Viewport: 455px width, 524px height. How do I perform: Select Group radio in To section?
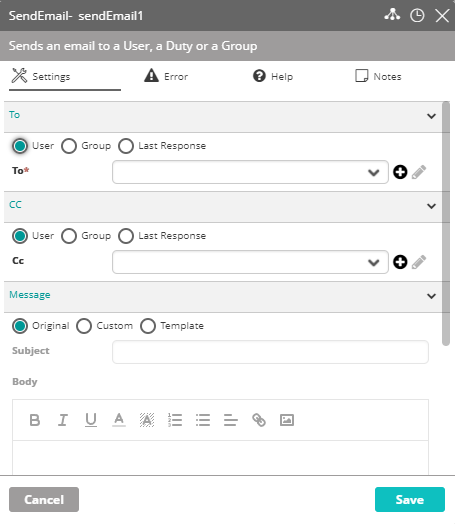coord(69,146)
